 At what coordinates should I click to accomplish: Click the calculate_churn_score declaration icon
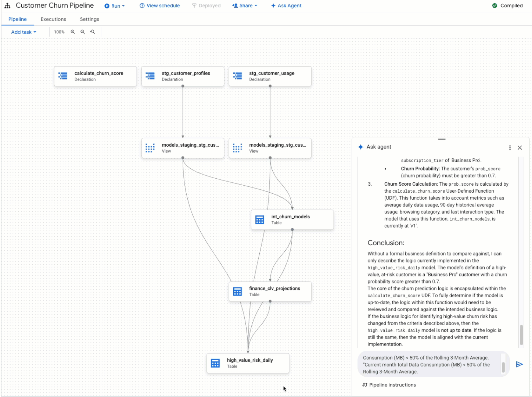pyautogui.click(x=63, y=76)
